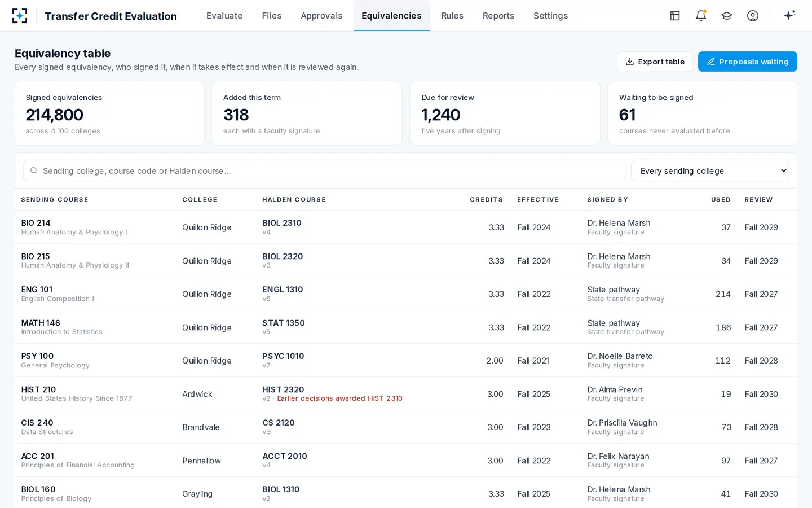The height and width of the screenshot is (508, 812).
Task: Click the HIST 2310 earlier decisions warning
Action: coord(339,398)
